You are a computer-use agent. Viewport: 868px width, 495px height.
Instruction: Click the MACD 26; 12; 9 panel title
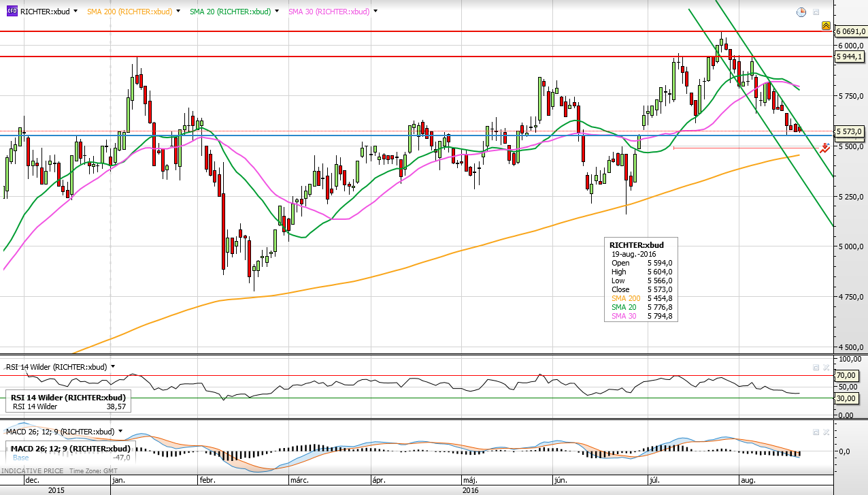point(61,432)
